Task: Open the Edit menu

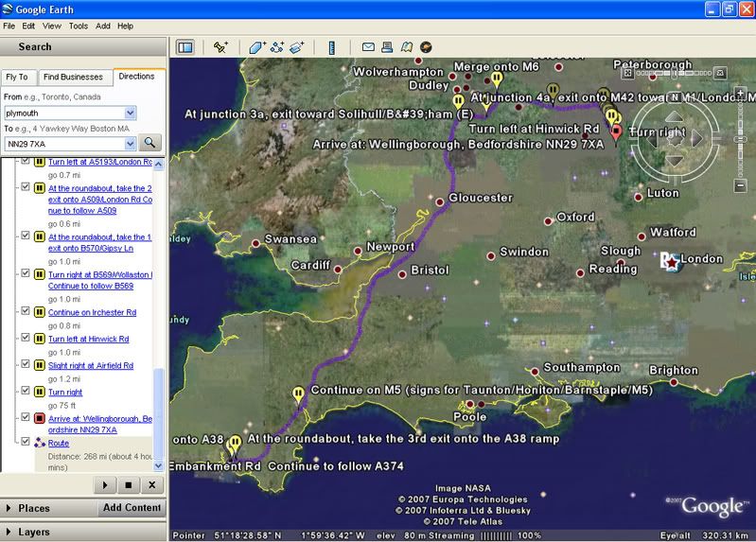Action: [28, 26]
